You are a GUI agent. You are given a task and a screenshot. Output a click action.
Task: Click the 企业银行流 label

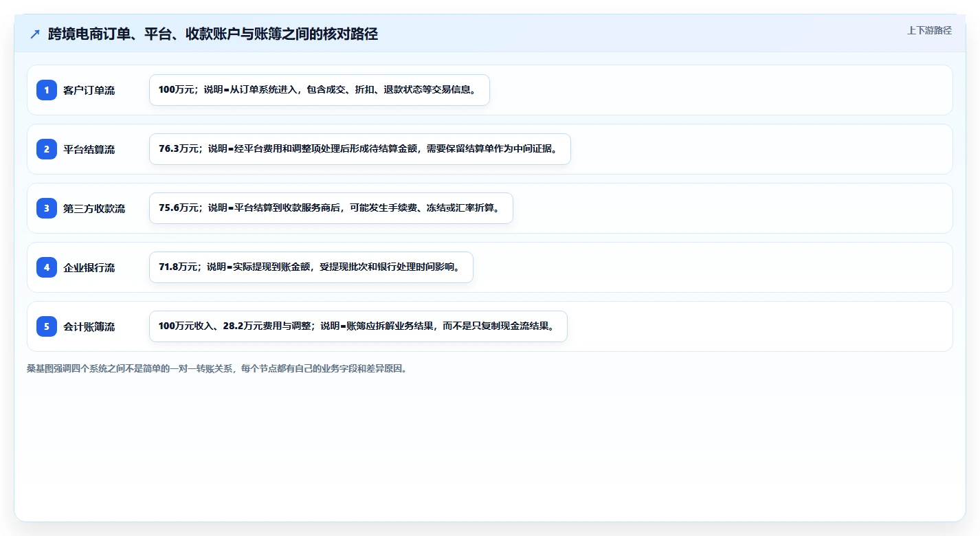(89, 267)
